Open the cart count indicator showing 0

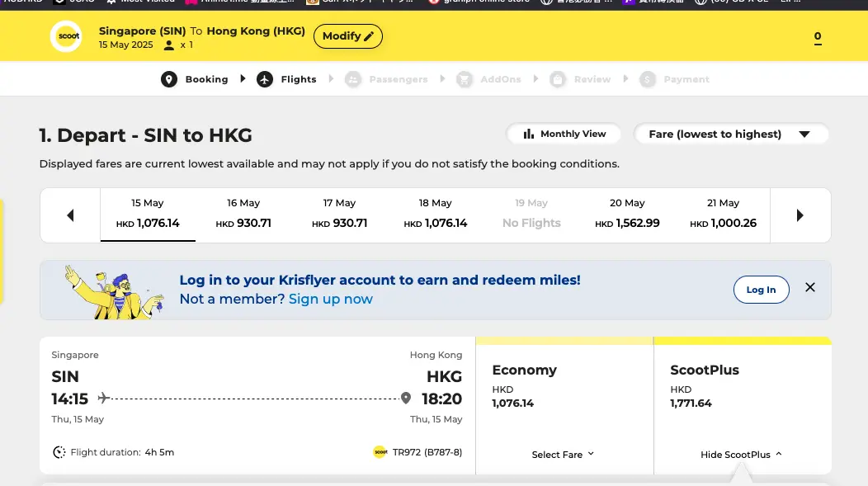pyautogui.click(x=818, y=38)
